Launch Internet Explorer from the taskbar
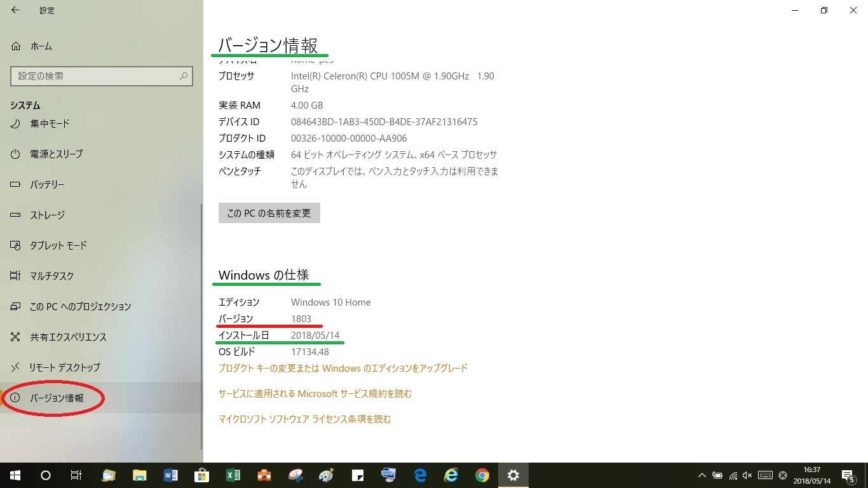Image resolution: width=868 pixels, height=488 pixels. pos(451,475)
